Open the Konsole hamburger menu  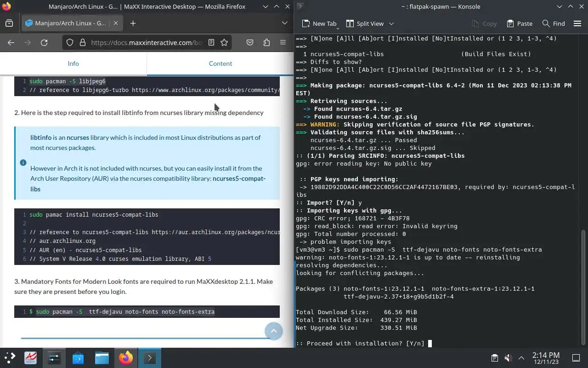coord(577,23)
